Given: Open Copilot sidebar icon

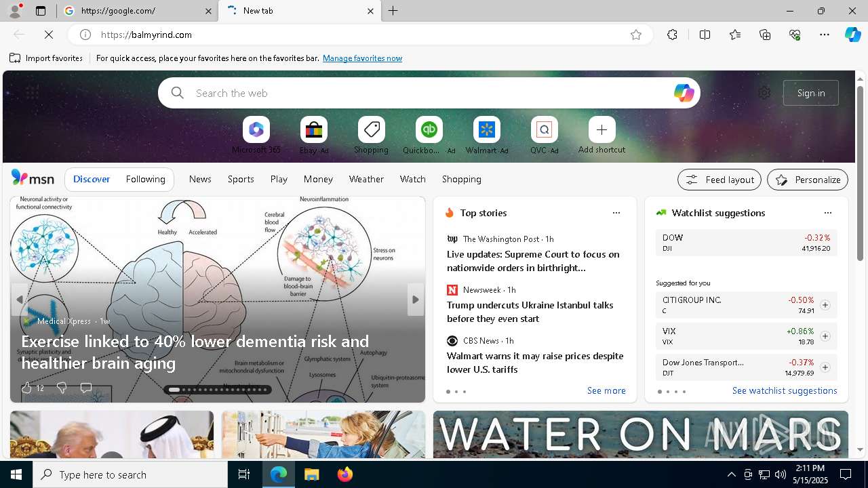Looking at the screenshot, I should [852, 35].
